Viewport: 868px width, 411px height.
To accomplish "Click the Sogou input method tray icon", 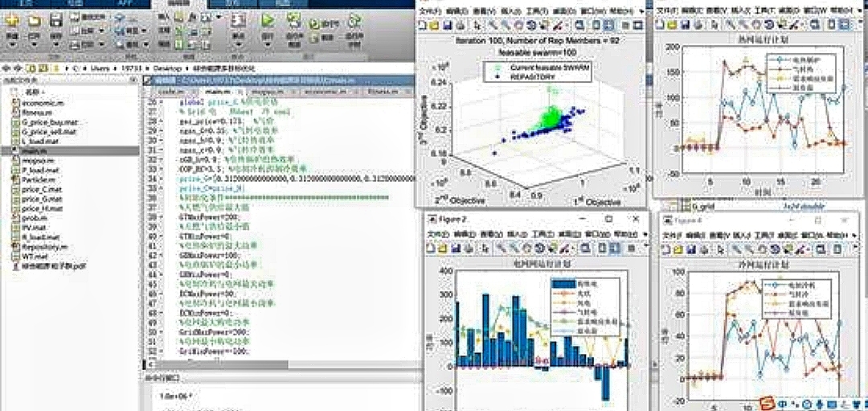I will (x=767, y=404).
